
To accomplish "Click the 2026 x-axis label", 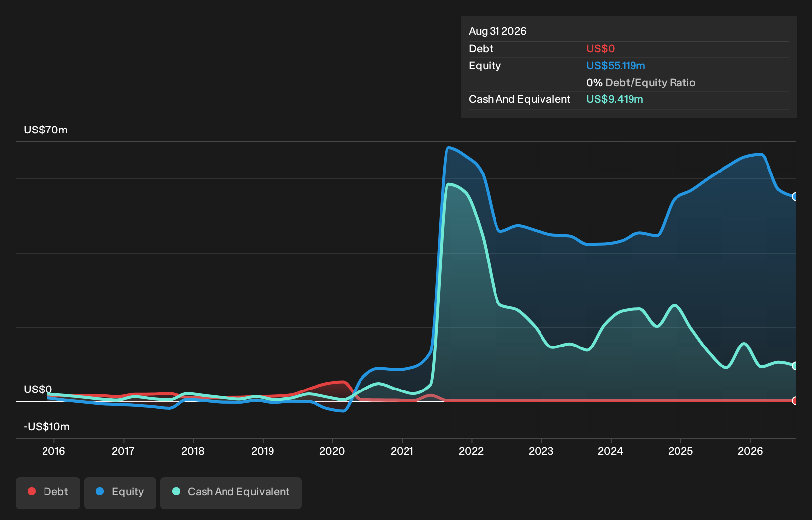I will (750, 451).
